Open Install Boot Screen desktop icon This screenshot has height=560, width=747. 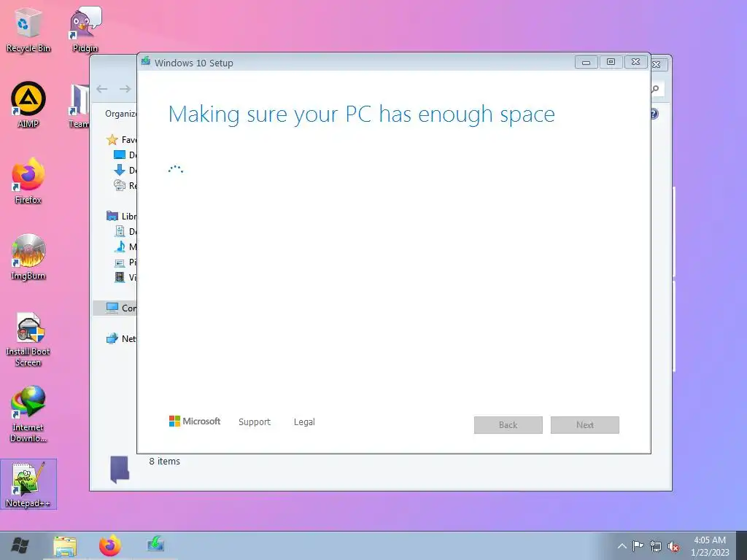[x=28, y=339]
